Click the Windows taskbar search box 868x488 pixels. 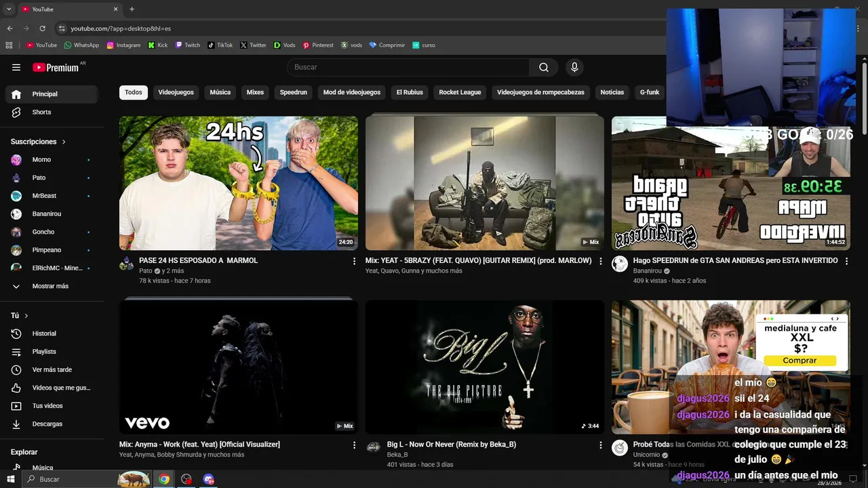[x=87, y=479]
